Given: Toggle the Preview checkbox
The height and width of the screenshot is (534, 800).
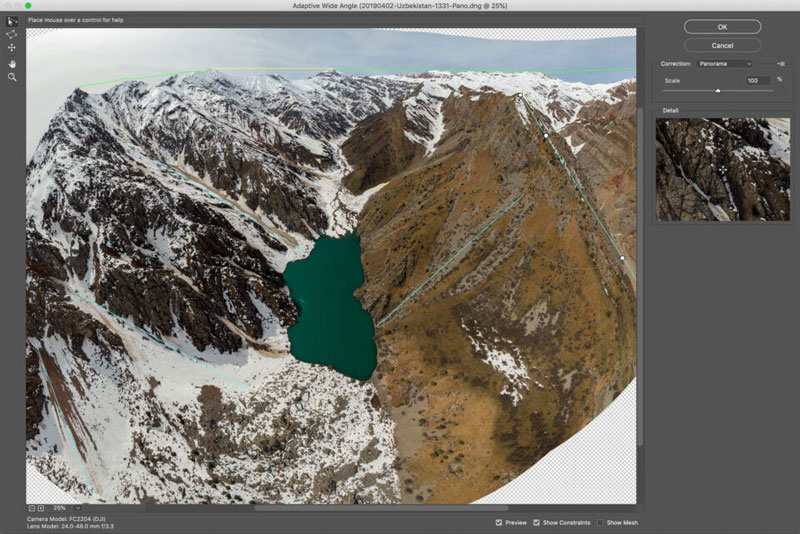Looking at the screenshot, I should coord(500,522).
